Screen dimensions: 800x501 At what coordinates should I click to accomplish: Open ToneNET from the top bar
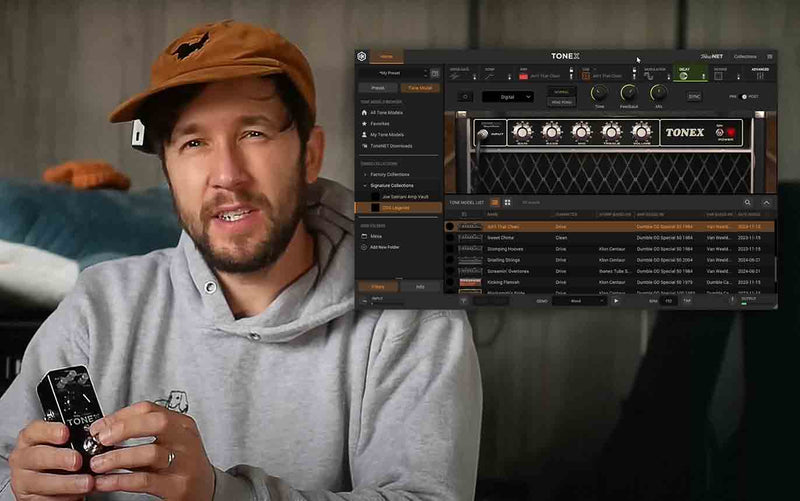711,56
